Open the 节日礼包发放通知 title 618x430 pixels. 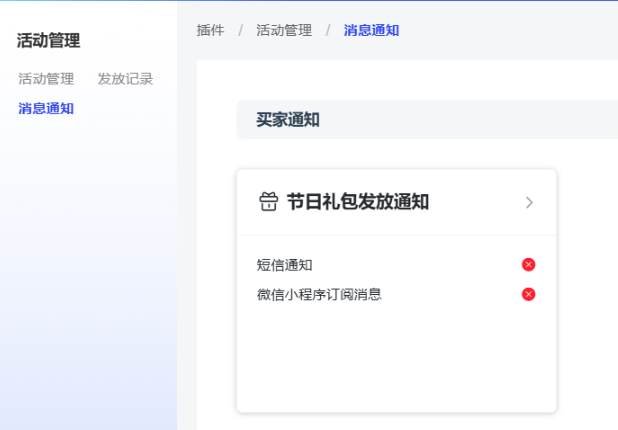(x=358, y=202)
